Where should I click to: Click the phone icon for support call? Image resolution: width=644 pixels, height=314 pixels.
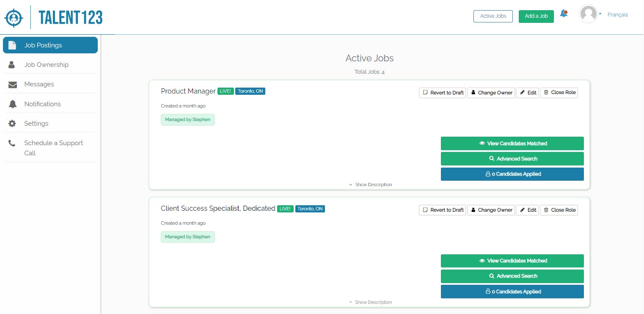[12, 143]
